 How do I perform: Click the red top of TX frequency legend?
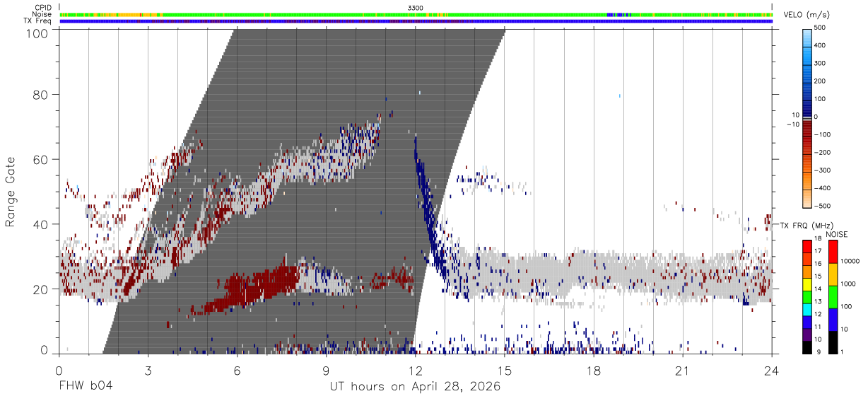pyautogui.click(x=807, y=245)
